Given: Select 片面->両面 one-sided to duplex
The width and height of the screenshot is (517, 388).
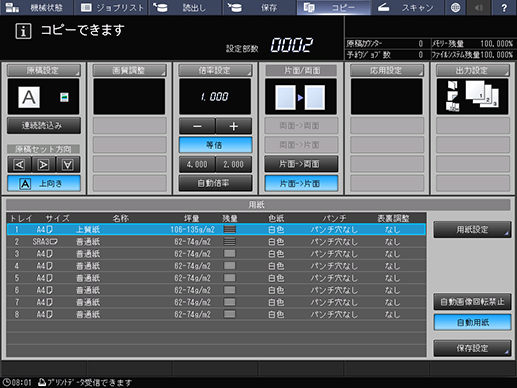Looking at the screenshot, I should [301, 164].
